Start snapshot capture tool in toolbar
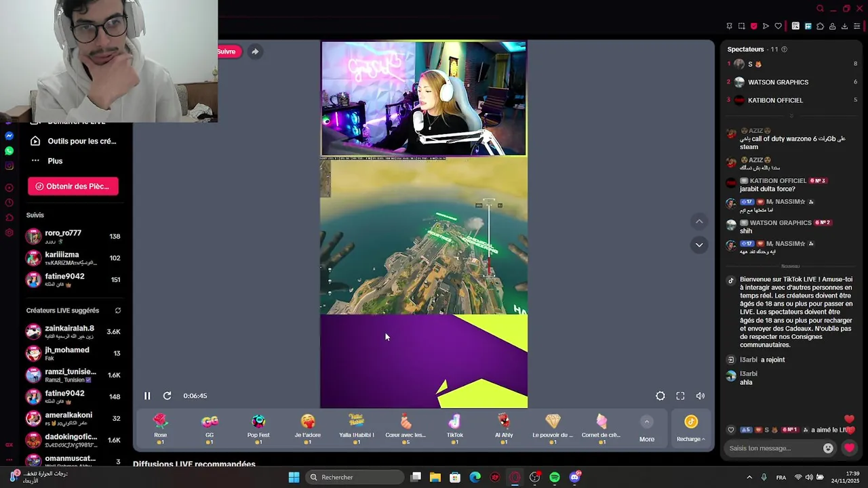 [741, 26]
